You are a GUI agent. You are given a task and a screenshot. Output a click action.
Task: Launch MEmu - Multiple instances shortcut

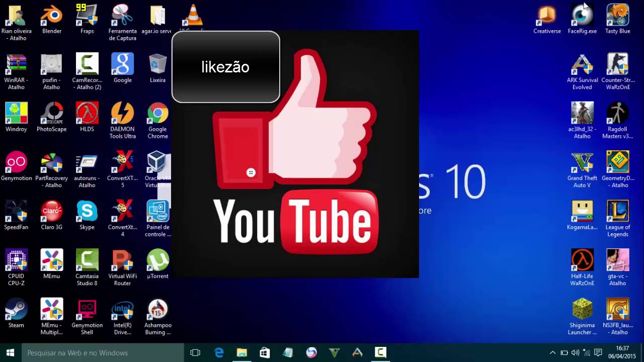[52, 317]
